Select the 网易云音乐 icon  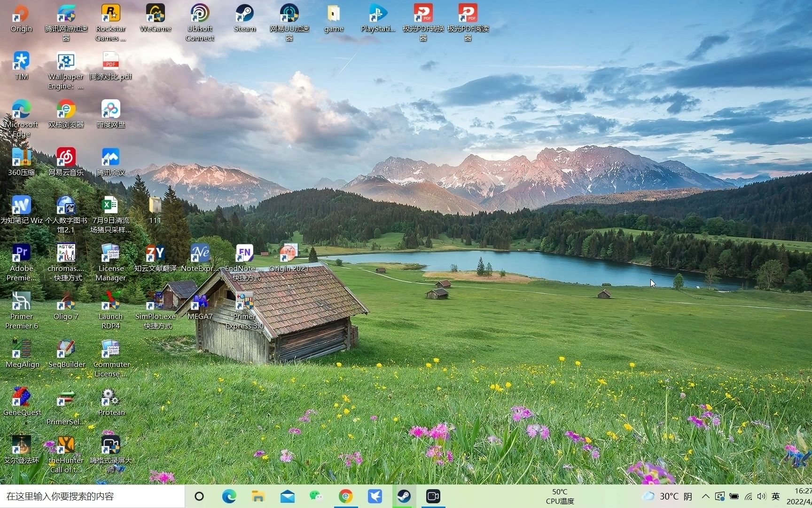(x=66, y=162)
